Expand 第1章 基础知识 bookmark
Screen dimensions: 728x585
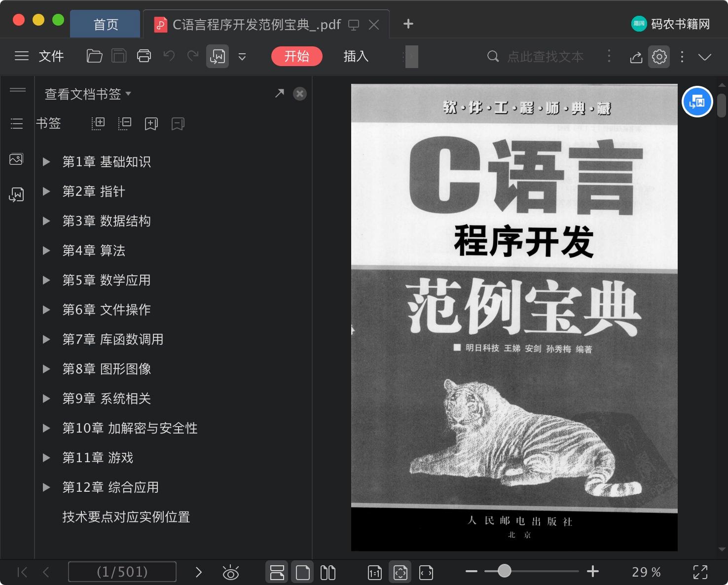point(46,162)
